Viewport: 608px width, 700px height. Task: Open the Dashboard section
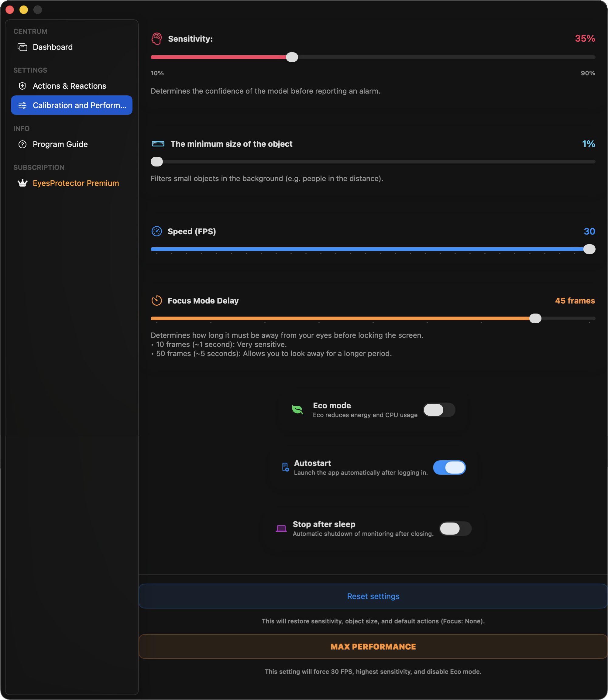pos(53,47)
